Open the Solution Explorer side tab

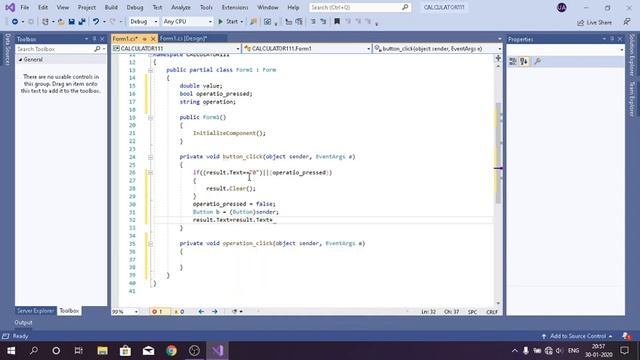point(632,55)
